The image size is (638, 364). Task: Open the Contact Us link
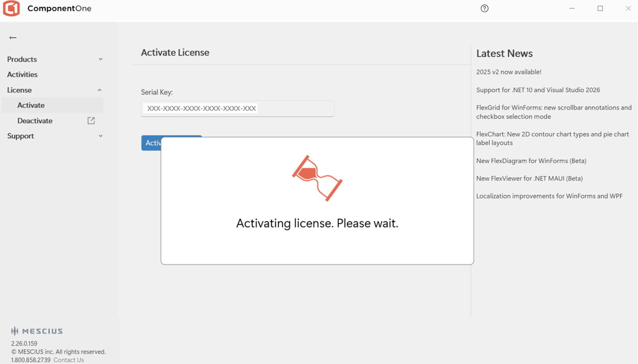(69, 360)
